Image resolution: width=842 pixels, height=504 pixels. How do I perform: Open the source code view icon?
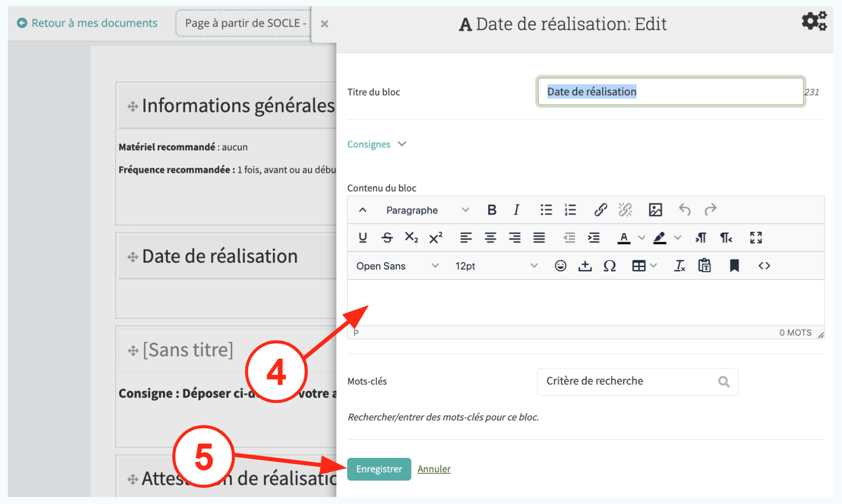click(764, 266)
